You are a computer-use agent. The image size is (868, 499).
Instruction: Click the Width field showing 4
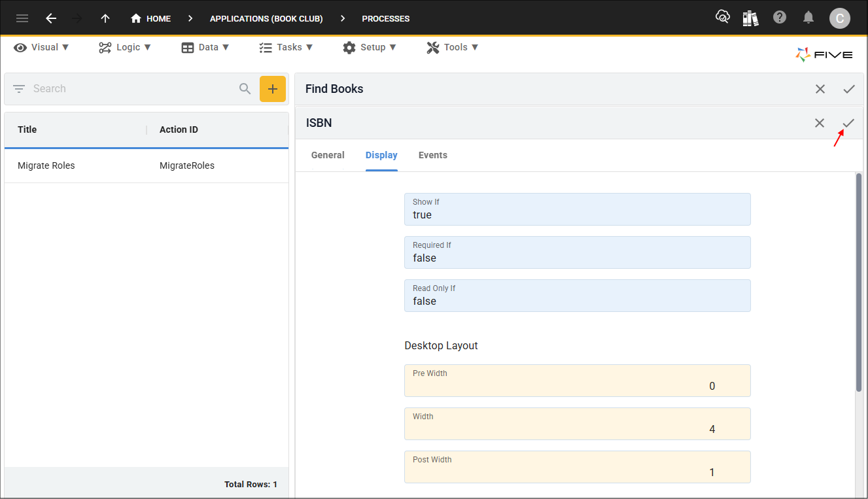click(578, 424)
